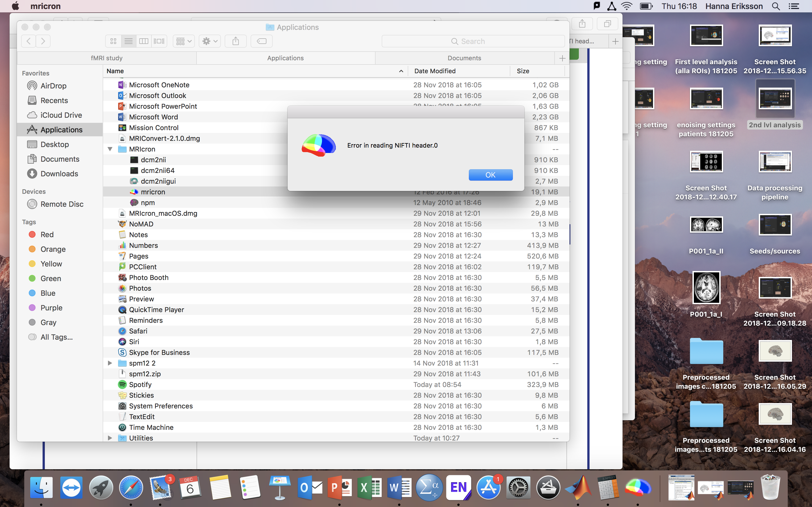812x507 pixels.
Task: Switch Finder to icon view
Action: point(113,41)
